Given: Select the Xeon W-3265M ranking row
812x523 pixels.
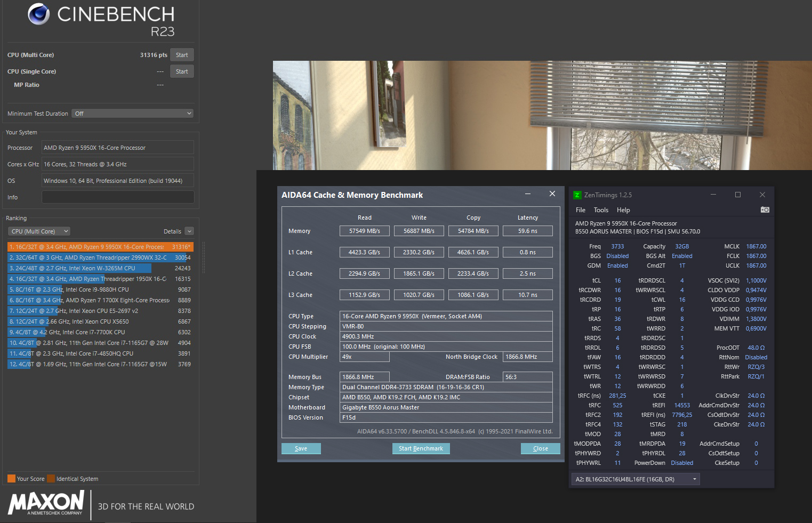Looking at the screenshot, I should (100, 268).
